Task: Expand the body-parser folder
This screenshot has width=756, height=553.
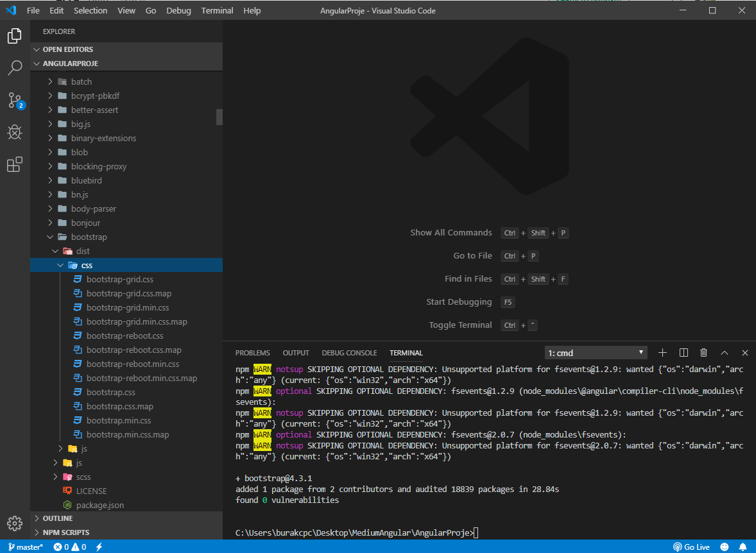Action: point(126,208)
